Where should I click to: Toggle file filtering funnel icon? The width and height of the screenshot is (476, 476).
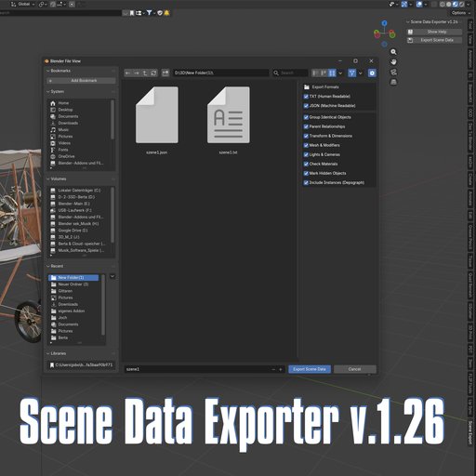(351, 73)
